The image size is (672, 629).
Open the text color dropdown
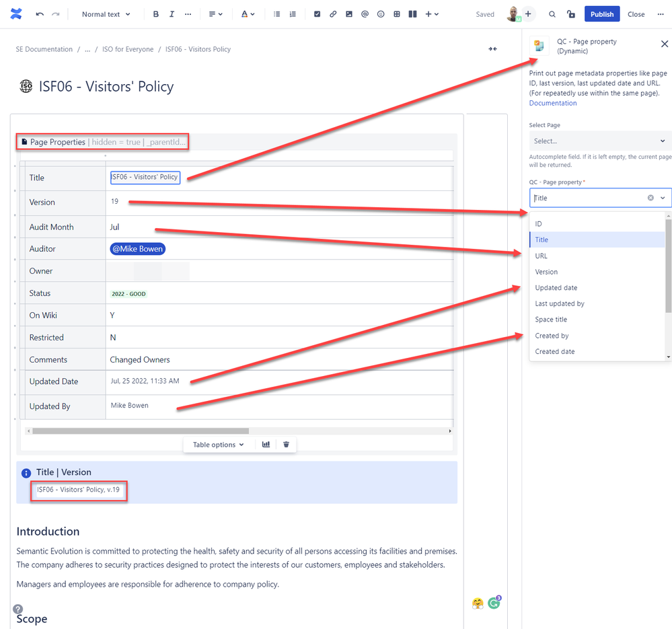pyautogui.click(x=248, y=14)
